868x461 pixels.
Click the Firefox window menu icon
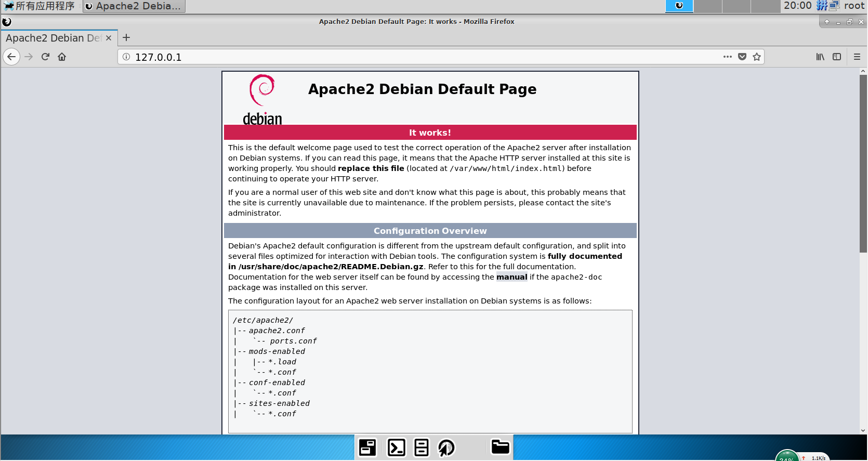(7, 22)
